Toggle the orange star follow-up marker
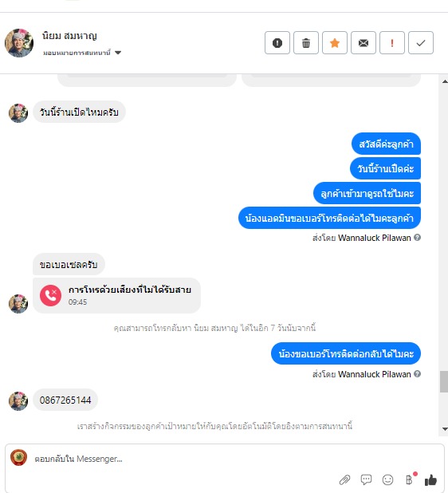The image size is (448, 493). 335,43
